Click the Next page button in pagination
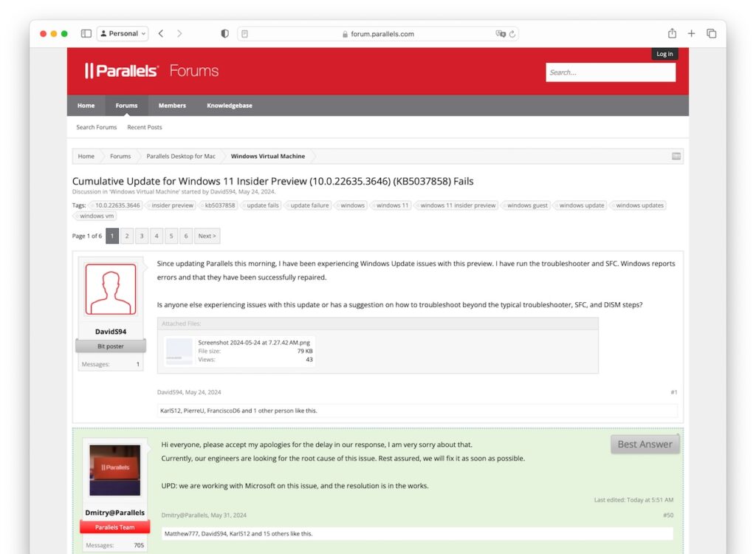This screenshot has height=554, width=756. (206, 236)
